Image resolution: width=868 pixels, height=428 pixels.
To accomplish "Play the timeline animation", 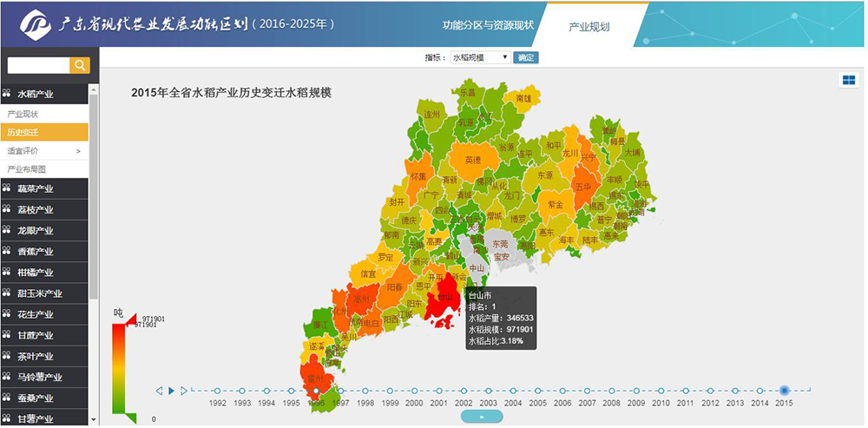I will coord(172,391).
